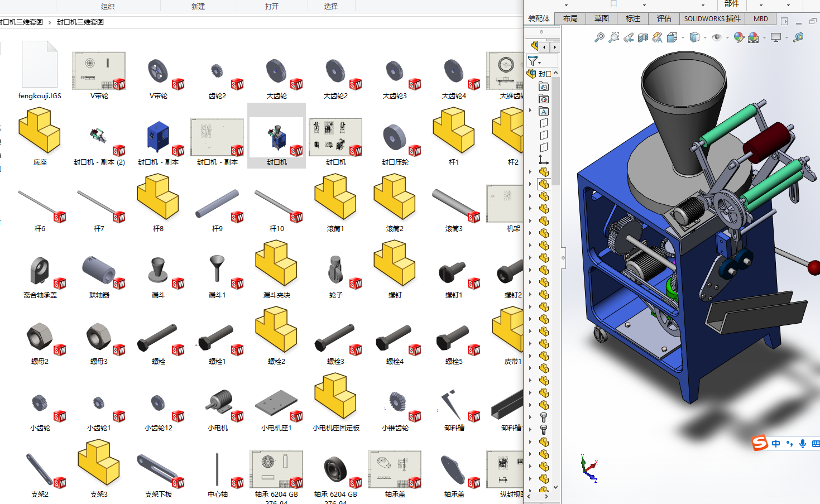This screenshot has width=820, height=504.
Task: Click the right arrow on manager tabs
Action: 555,47
